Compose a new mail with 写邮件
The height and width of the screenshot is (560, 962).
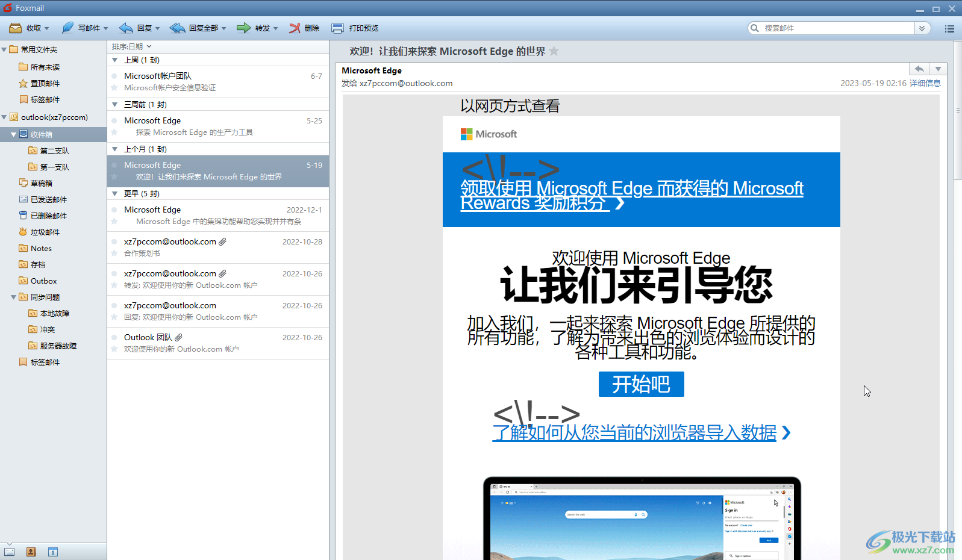click(81, 28)
